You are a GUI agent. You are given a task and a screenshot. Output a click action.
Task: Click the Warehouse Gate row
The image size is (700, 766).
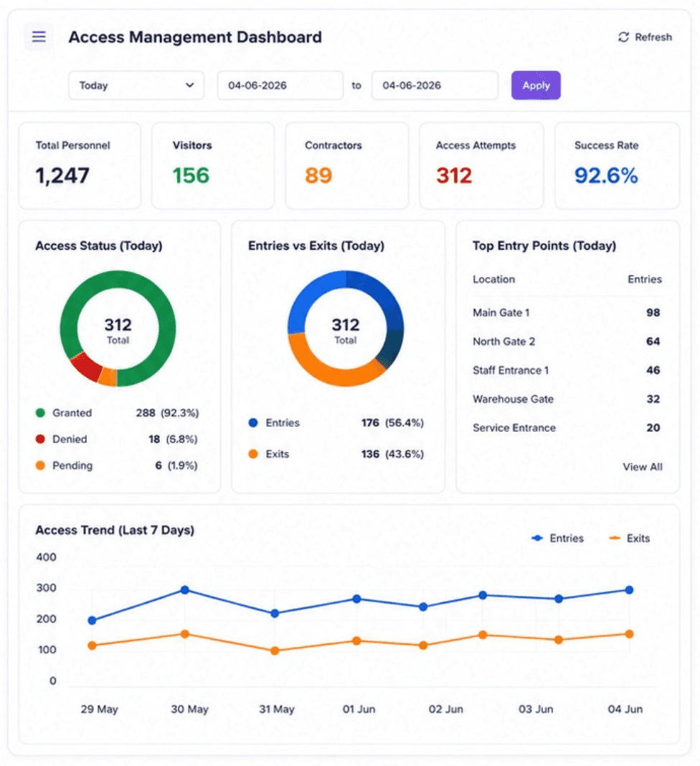pos(567,399)
